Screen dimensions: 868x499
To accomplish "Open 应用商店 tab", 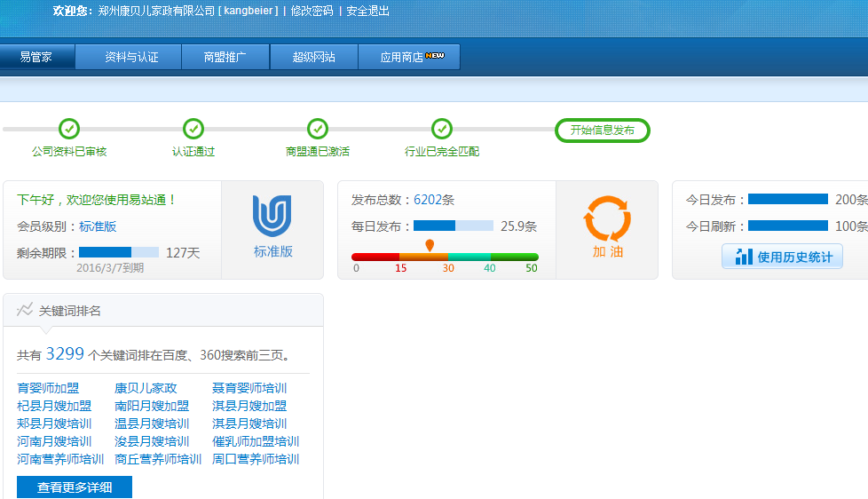I will click(409, 57).
